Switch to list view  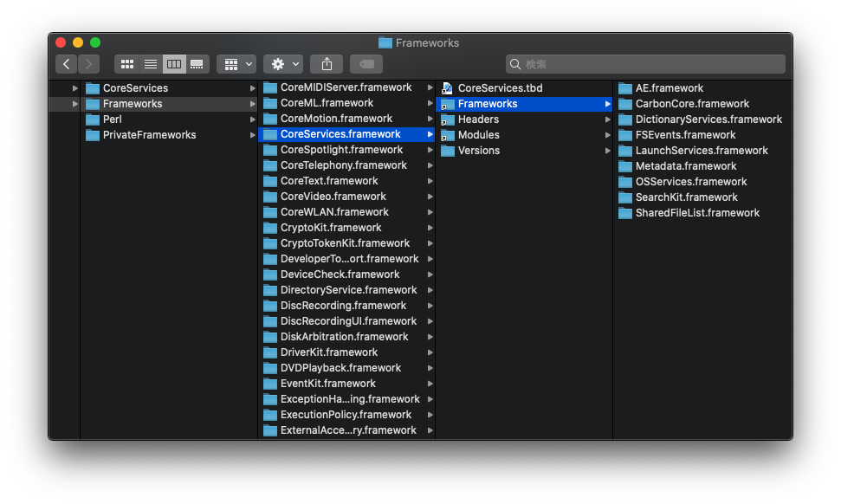pos(150,63)
